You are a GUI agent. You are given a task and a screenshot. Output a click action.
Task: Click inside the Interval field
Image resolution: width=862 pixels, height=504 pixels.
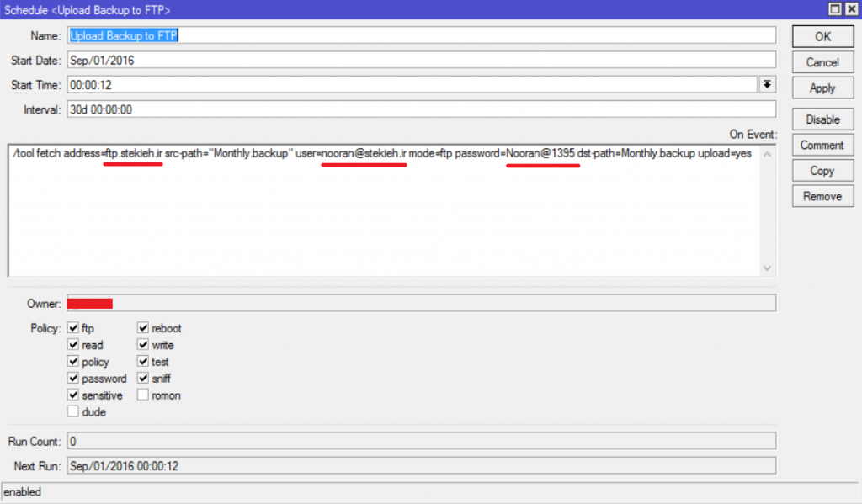tap(422, 109)
